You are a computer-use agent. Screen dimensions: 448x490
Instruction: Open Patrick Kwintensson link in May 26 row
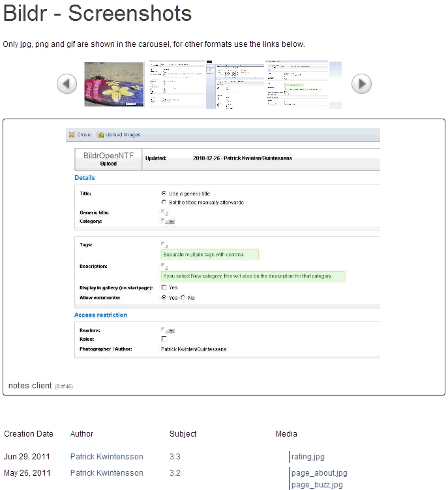click(x=107, y=473)
